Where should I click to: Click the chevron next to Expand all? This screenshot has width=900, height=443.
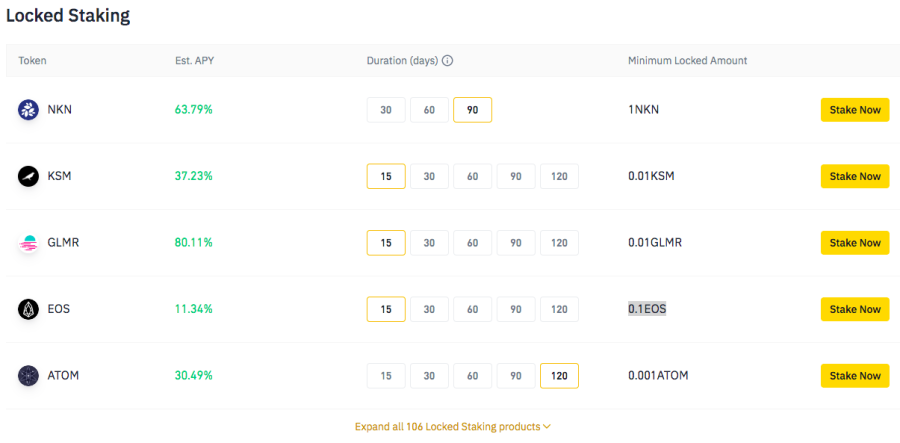pyautogui.click(x=547, y=427)
